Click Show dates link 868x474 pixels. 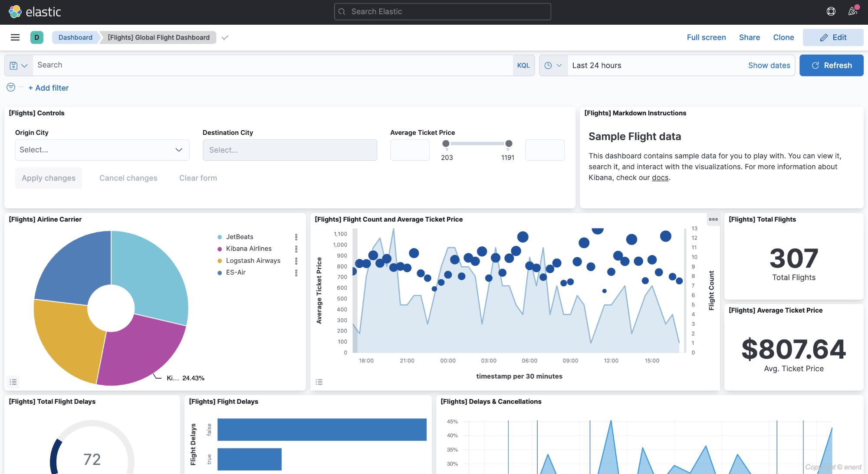(769, 65)
